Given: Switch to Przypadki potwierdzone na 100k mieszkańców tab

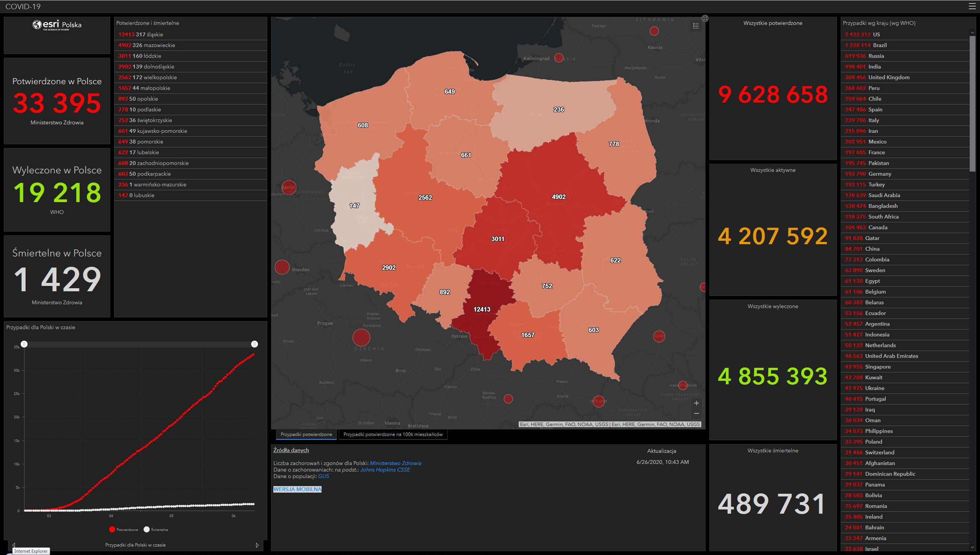Looking at the screenshot, I should click(x=393, y=434).
